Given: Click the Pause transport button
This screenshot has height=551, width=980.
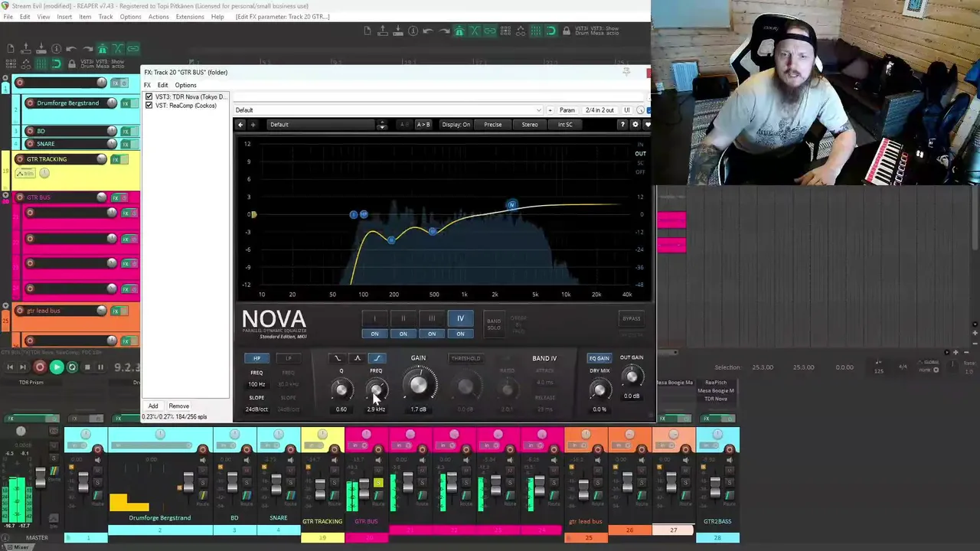Looking at the screenshot, I should 100,367.
